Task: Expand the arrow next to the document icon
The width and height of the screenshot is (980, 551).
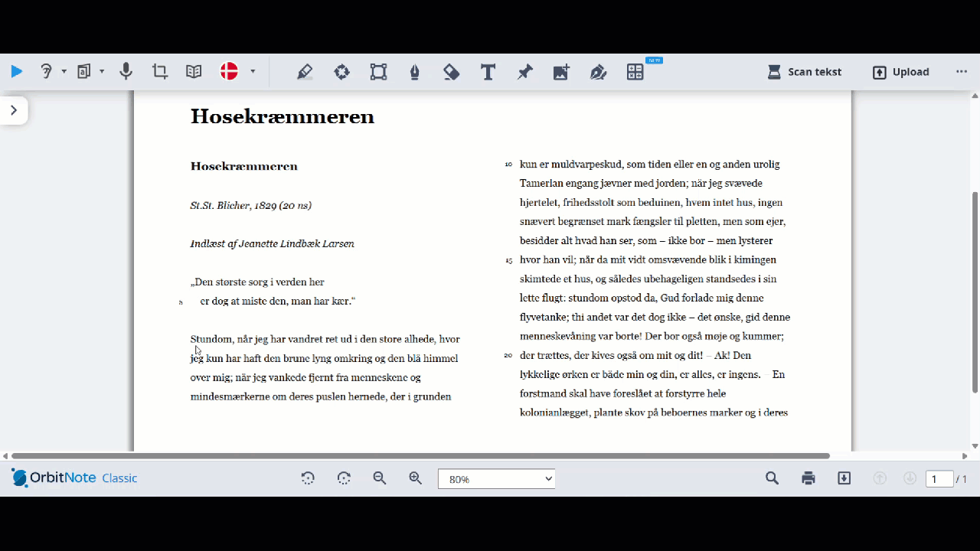Action: coord(102,72)
